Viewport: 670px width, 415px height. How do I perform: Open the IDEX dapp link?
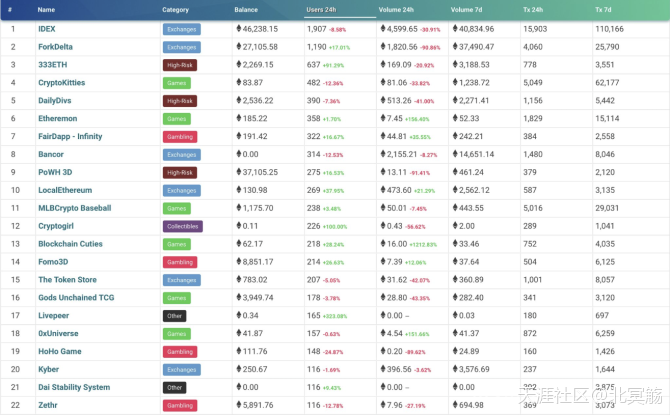click(x=47, y=29)
